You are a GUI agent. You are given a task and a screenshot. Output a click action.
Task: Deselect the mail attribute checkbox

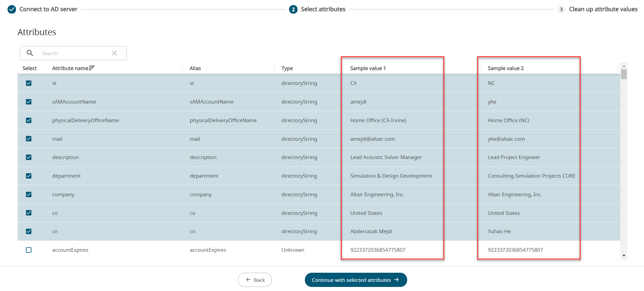(x=29, y=139)
